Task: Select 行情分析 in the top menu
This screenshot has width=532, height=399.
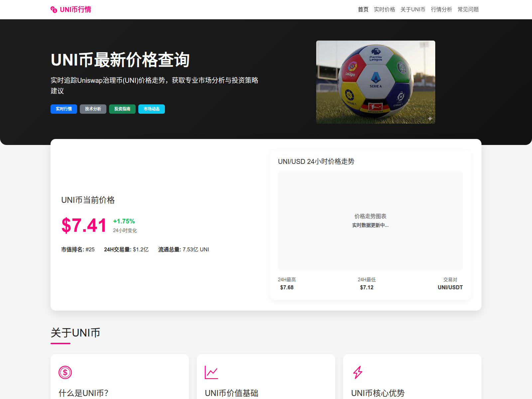Action: coord(441,10)
